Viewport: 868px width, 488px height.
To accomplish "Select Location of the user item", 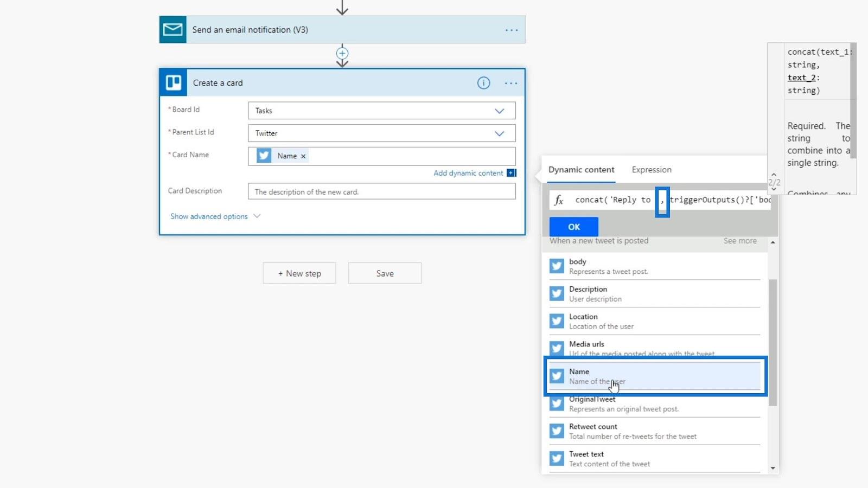I will (x=655, y=322).
